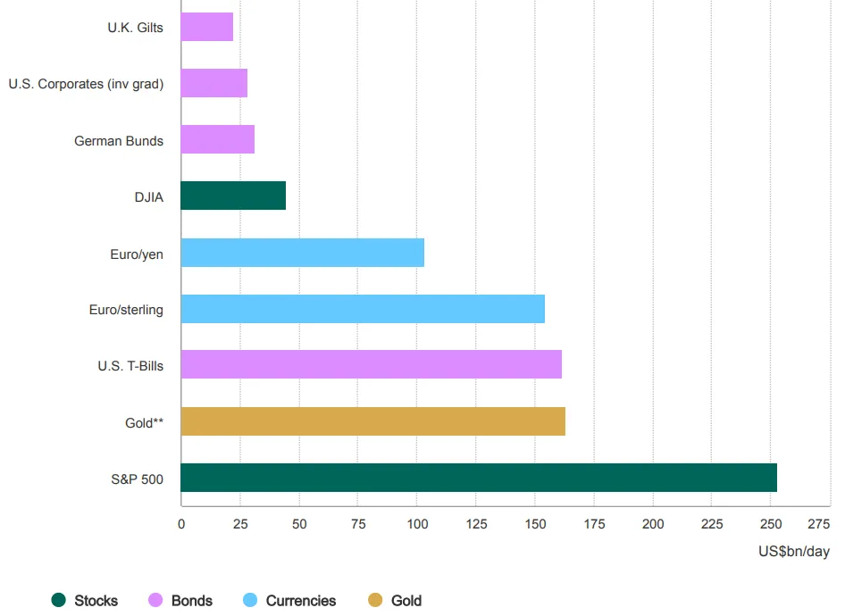Select the German Bunds bar

(217, 140)
